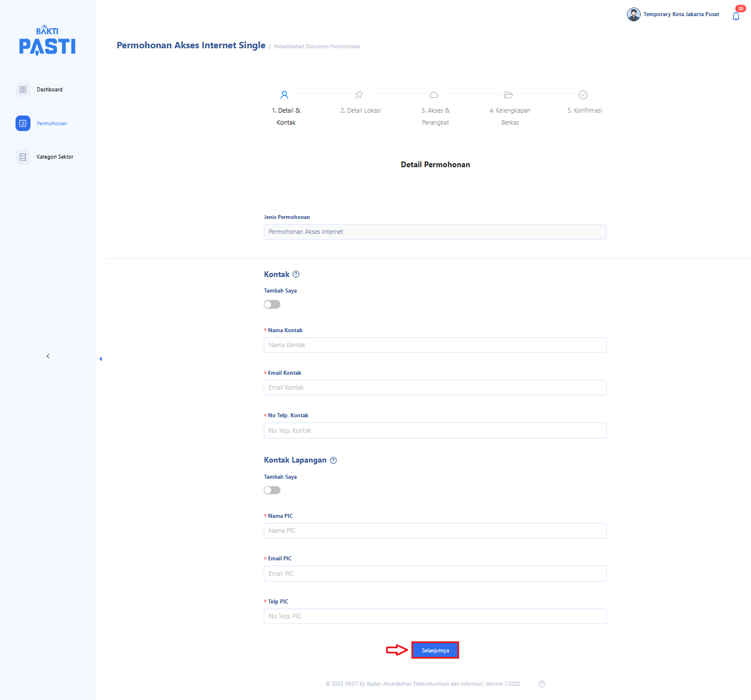Click the No Telp. Kontak field
Image resolution: width=751 pixels, height=700 pixels.
pos(435,430)
